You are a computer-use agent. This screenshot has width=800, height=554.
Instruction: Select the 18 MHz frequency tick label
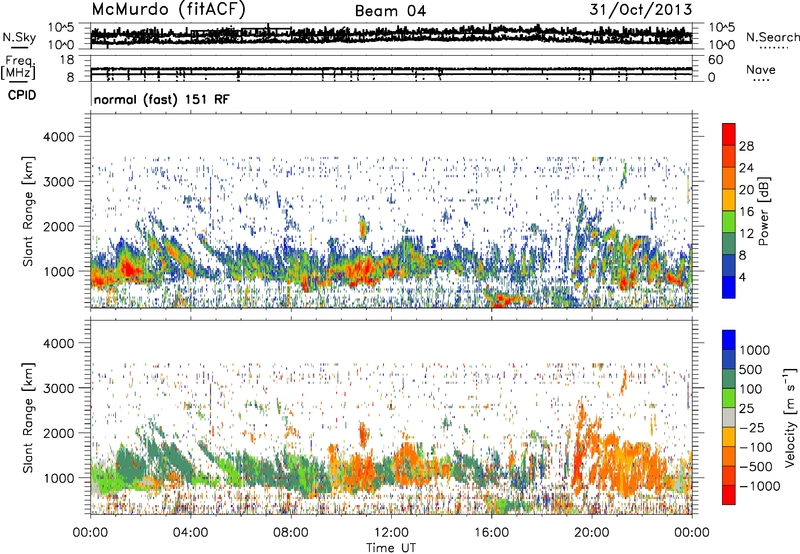tap(67, 60)
